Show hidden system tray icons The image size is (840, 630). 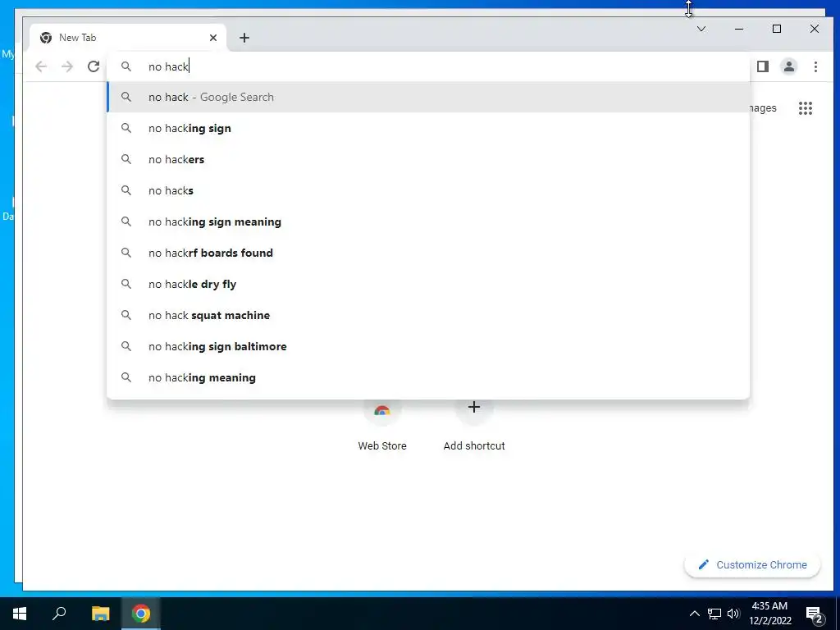tap(694, 614)
